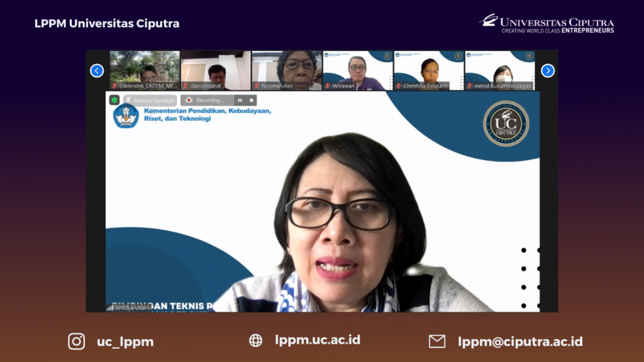The width and height of the screenshot is (644, 362).
Task: Open Instagram via the footer camera icon
Action: [77, 341]
